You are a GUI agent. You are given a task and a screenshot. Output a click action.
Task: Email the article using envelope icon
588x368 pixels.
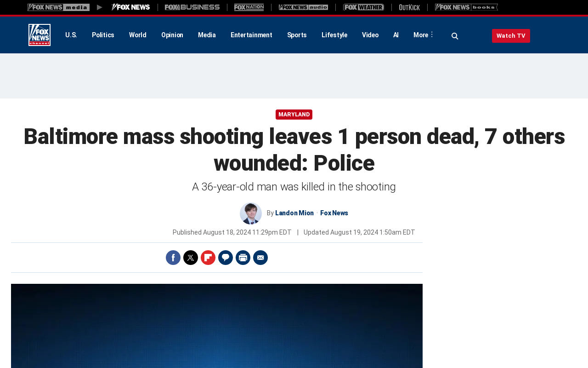(x=260, y=258)
